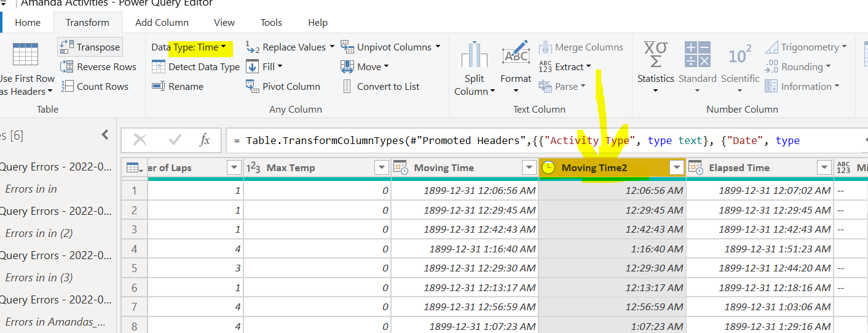Screen dimensions: 868x333
Task: Collapse the Queries pane with the chevron
Action: pos(105,134)
